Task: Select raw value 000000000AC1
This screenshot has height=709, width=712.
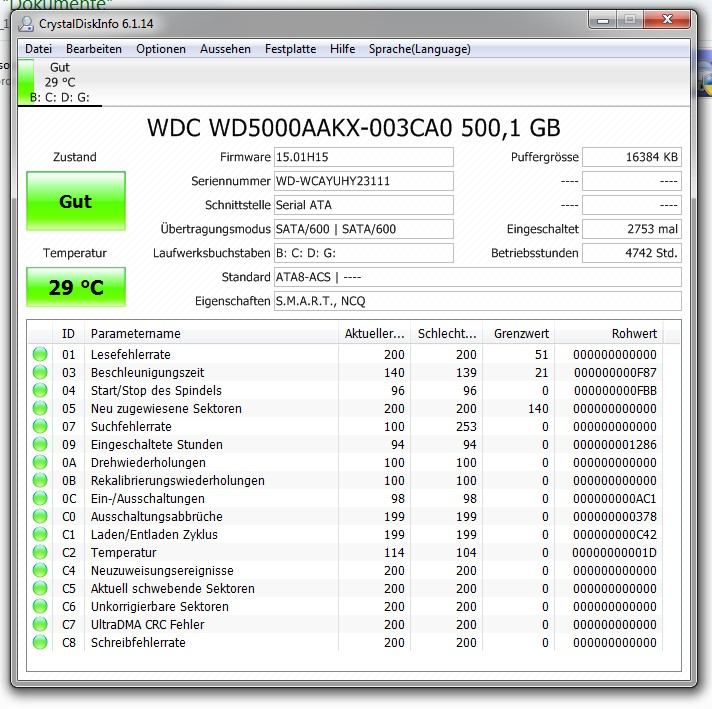Action: pos(615,499)
